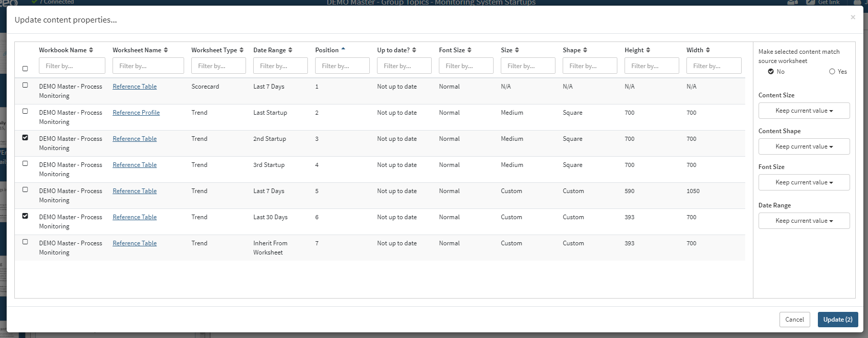Viewport: 868px width, 338px height.
Task: Click the Worksheet Name filter field
Action: coord(148,66)
